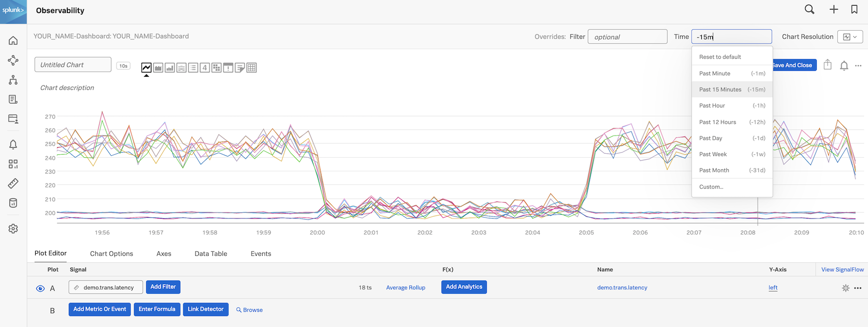Open the Data Table tab
The width and height of the screenshot is (868, 327).
(210, 254)
